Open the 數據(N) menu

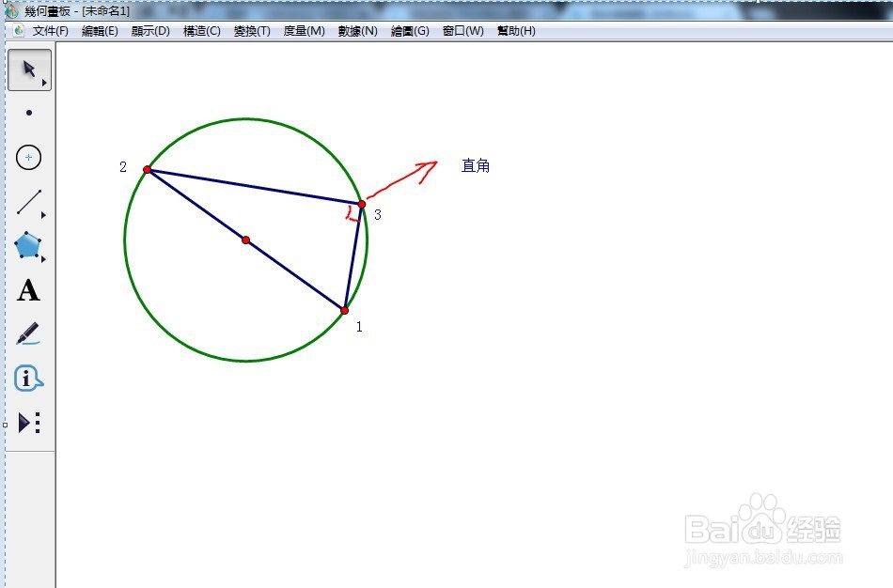357,31
